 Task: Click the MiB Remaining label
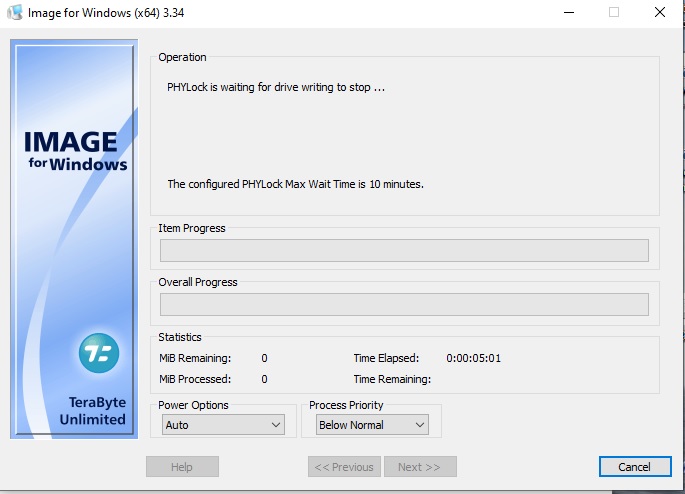(x=195, y=358)
